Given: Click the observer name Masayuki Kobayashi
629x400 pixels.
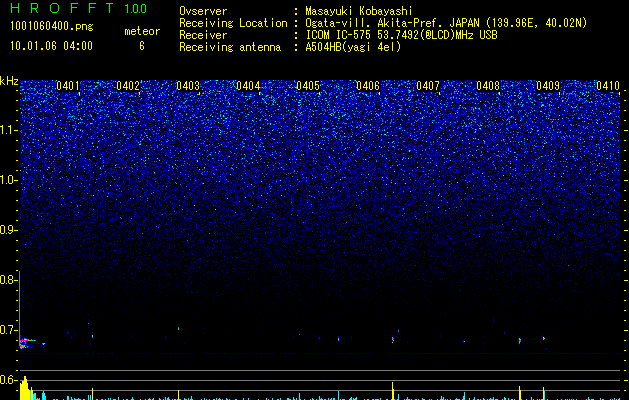Looking at the screenshot, I should [x=359, y=11].
